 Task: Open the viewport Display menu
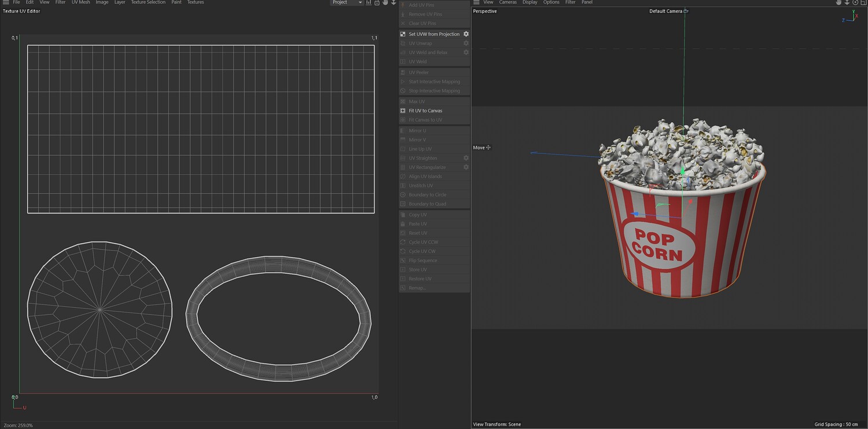coord(529,2)
